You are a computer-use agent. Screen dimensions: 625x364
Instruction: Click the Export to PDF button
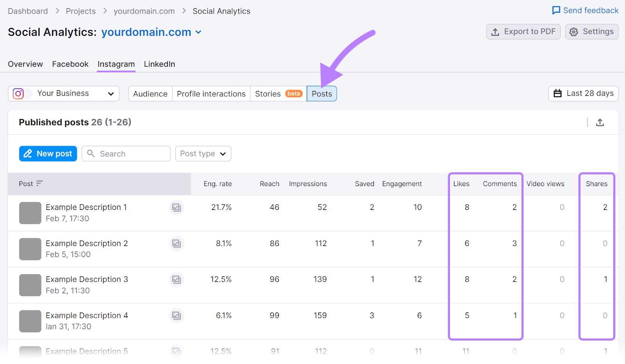tap(523, 32)
